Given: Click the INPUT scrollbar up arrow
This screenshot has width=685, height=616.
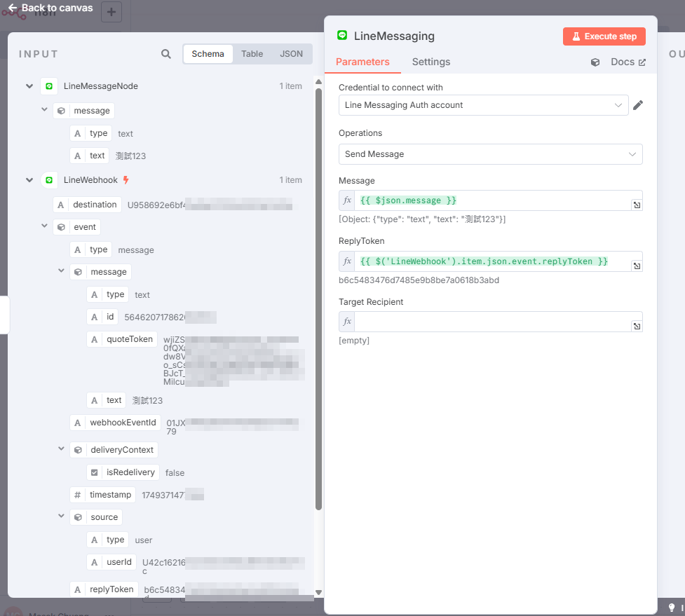Looking at the screenshot, I should (318, 81).
